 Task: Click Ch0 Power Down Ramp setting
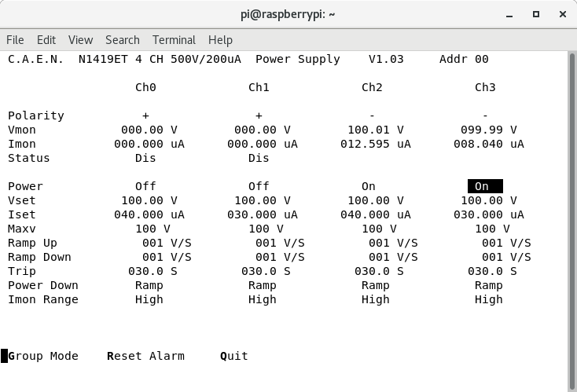pyautogui.click(x=149, y=285)
